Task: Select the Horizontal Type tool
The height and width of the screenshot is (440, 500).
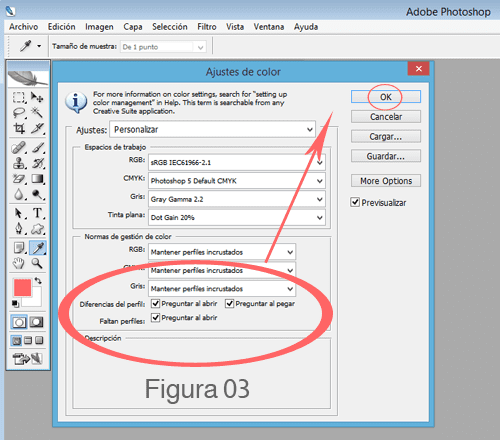Action: [x=38, y=213]
